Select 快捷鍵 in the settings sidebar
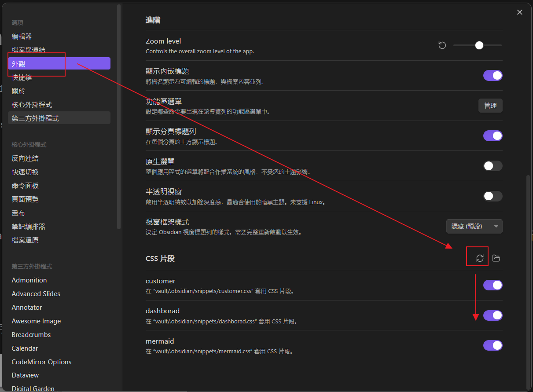Screen dimensions: 533x392 tap(22, 77)
